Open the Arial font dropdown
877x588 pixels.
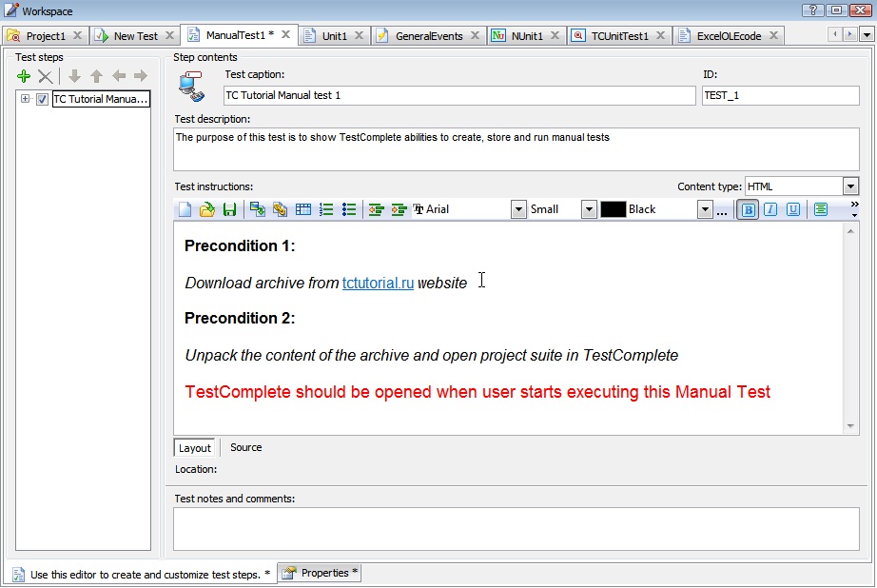518,210
